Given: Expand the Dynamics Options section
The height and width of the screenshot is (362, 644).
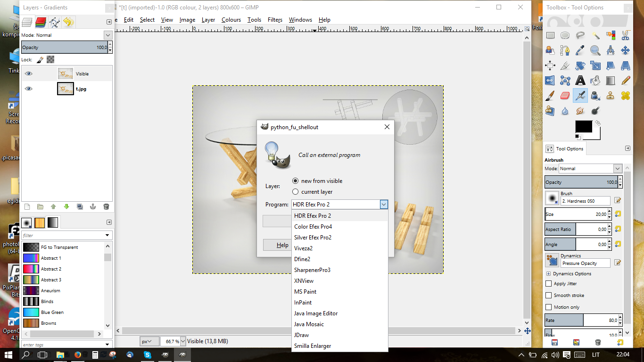Looking at the screenshot, I should tap(548, 273).
